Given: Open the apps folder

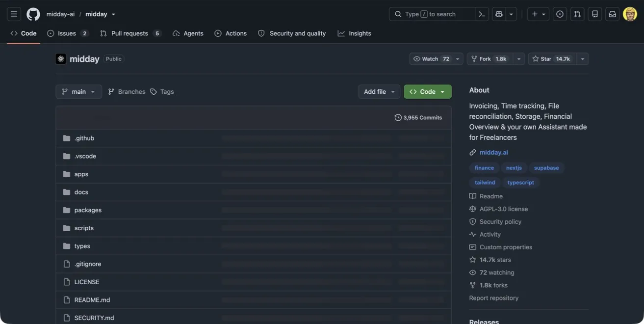Looking at the screenshot, I should pyautogui.click(x=81, y=174).
